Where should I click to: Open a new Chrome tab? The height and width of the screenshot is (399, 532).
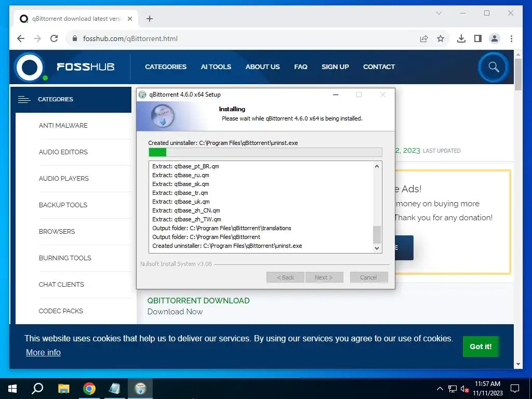(150, 19)
